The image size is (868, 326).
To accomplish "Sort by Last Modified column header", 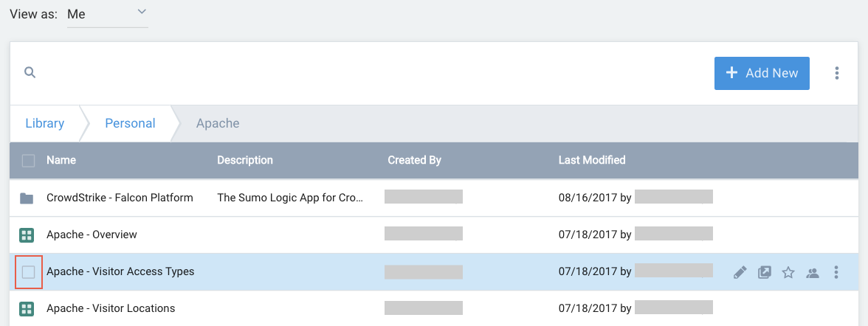I will pyautogui.click(x=592, y=160).
